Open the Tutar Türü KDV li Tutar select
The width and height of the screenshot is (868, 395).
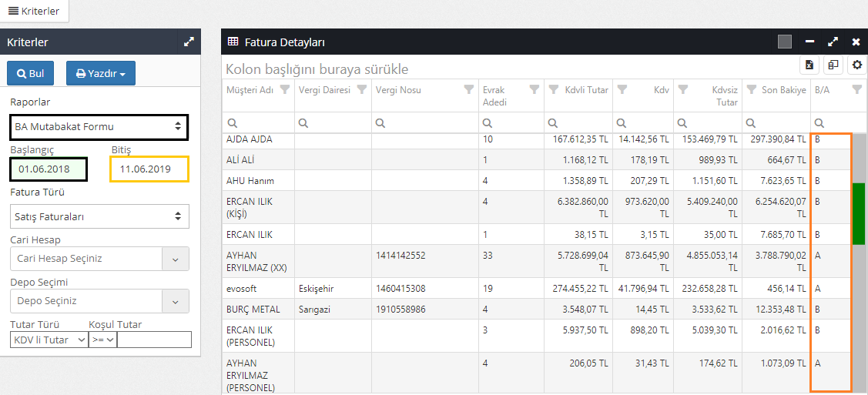(49, 339)
